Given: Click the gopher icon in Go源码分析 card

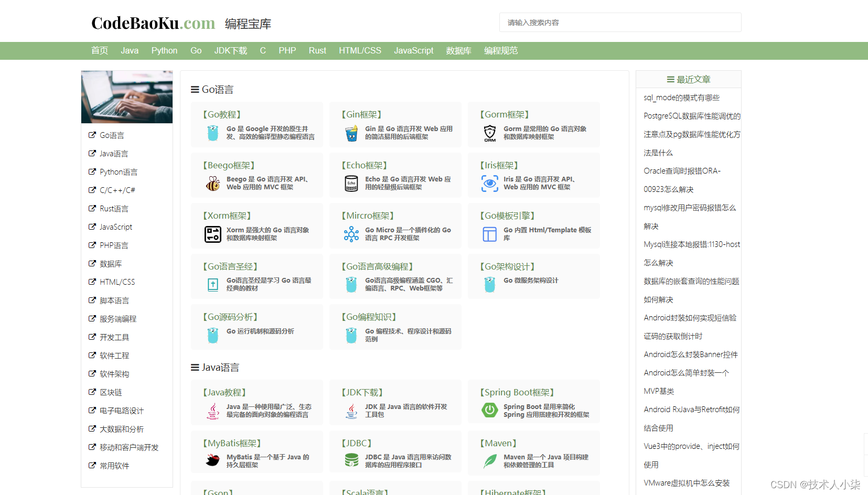Looking at the screenshot, I should click(x=213, y=336).
